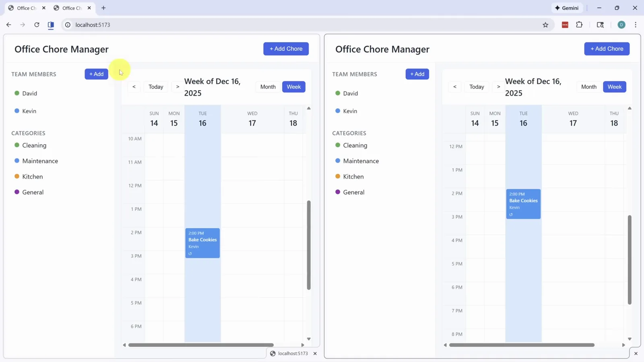Click the toolbar icon left of the profile avatar
This screenshot has height=362, width=644.
click(600, 25)
